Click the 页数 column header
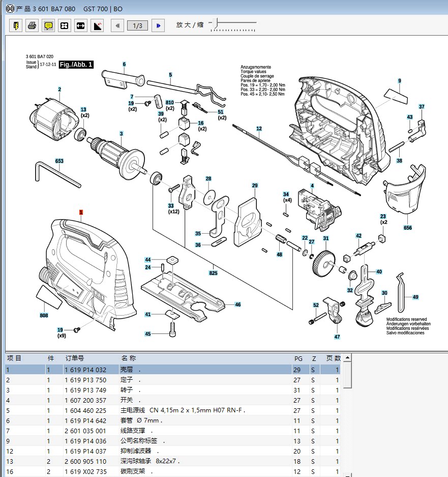 [x=334, y=358]
